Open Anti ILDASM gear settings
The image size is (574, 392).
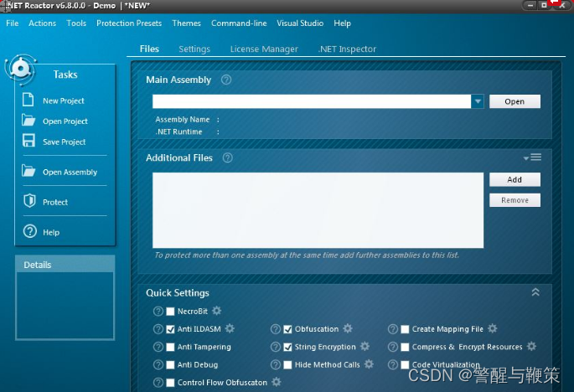point(230,328)
